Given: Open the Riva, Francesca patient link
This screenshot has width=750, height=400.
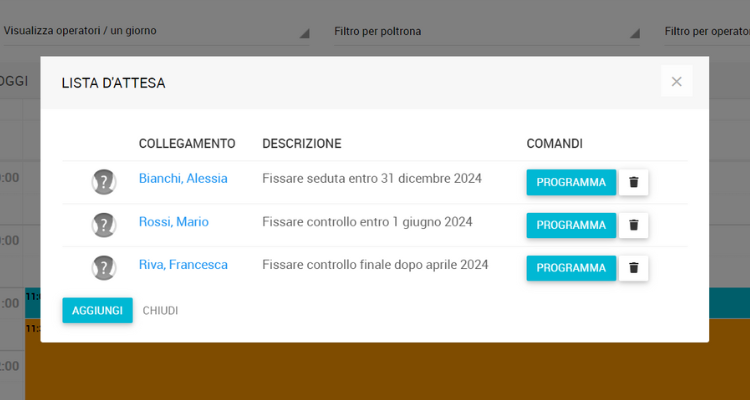Looking at the screenshot, I should pos(183,265).
